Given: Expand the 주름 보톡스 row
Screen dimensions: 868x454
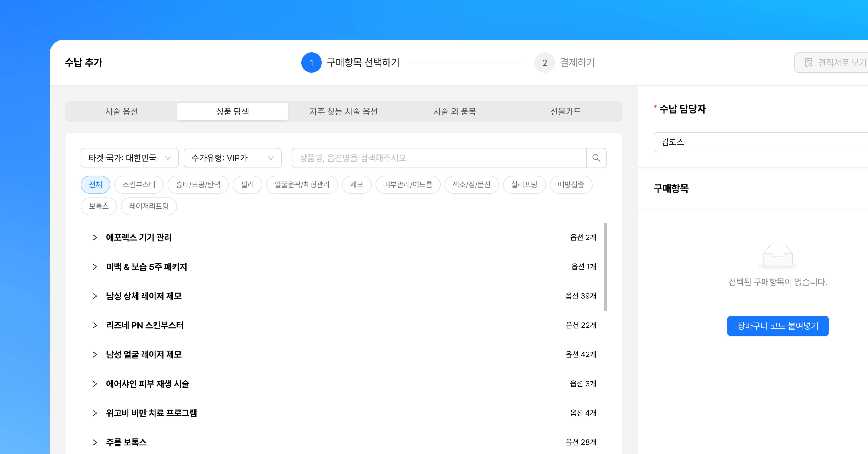Looking at the screenshot, I should point(95,442).
